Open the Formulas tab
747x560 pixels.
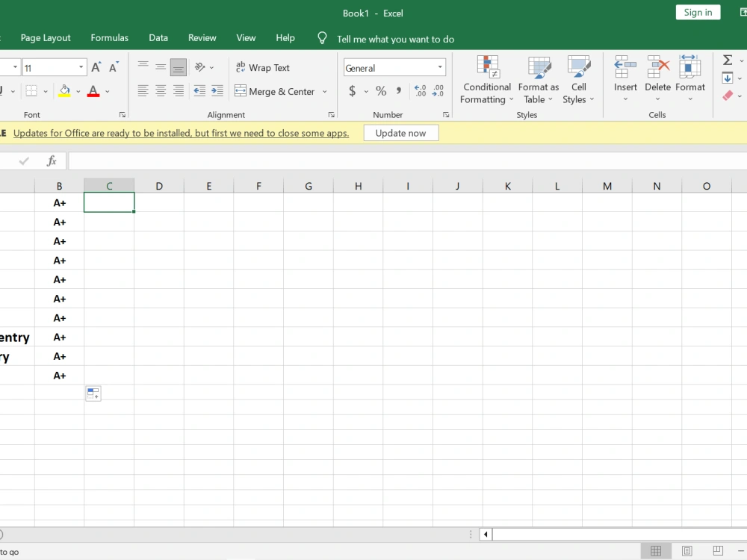click(x=110, y=38)
